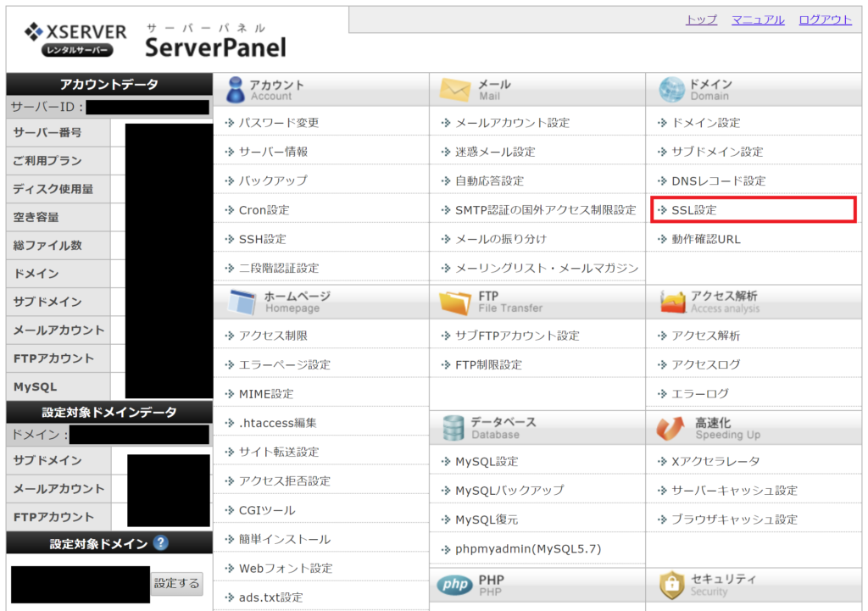Open サーバーキャッシュ設定
The height and width of the screenshot is (611, 868).
pyautogui.click(x=735, y=491)
